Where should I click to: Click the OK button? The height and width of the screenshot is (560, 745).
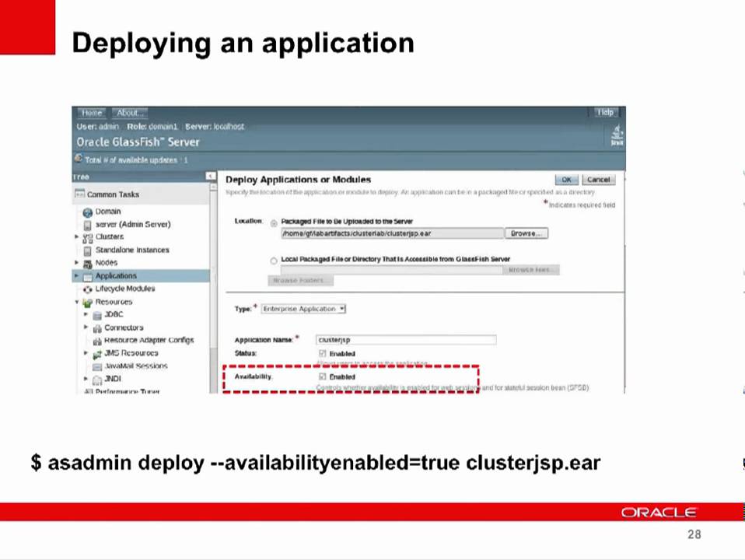(566, 180)
